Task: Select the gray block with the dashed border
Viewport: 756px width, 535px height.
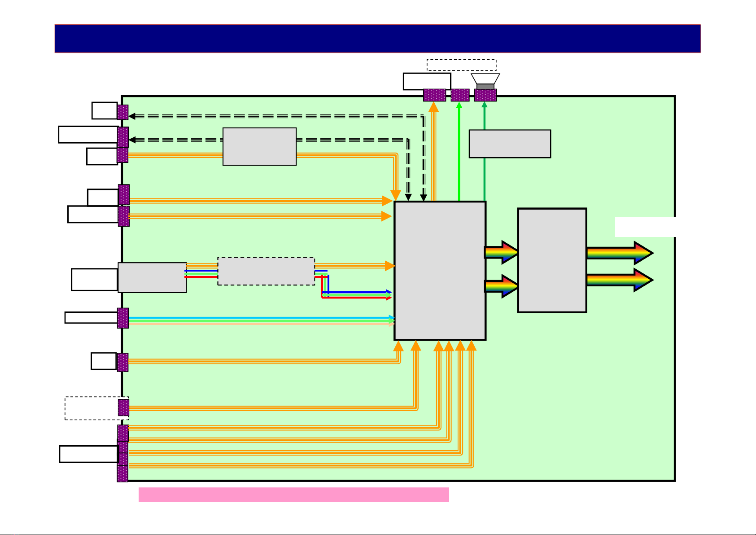Action: (266, 271)
